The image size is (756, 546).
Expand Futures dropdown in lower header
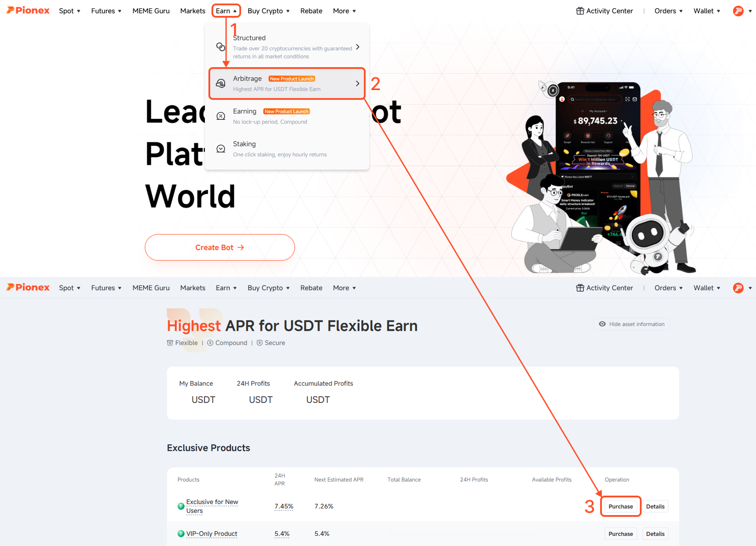(106, 288)
